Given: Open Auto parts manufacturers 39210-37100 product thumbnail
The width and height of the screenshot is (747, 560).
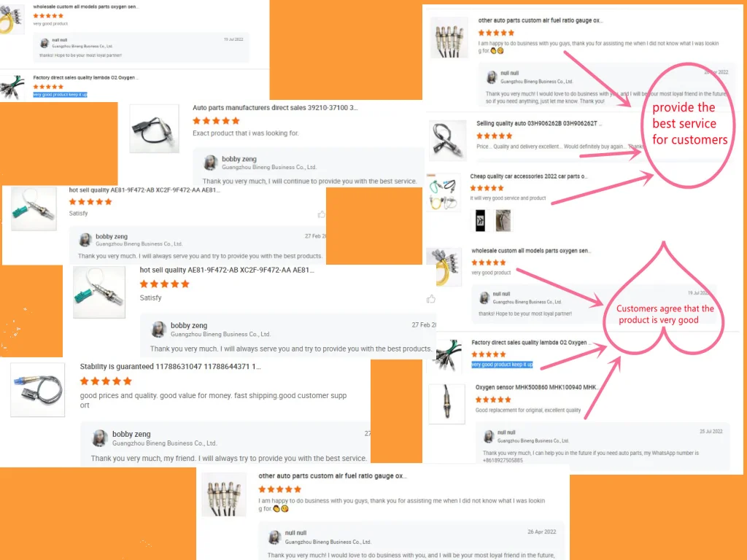Looking at the screenshot, I should pos(155,128).
